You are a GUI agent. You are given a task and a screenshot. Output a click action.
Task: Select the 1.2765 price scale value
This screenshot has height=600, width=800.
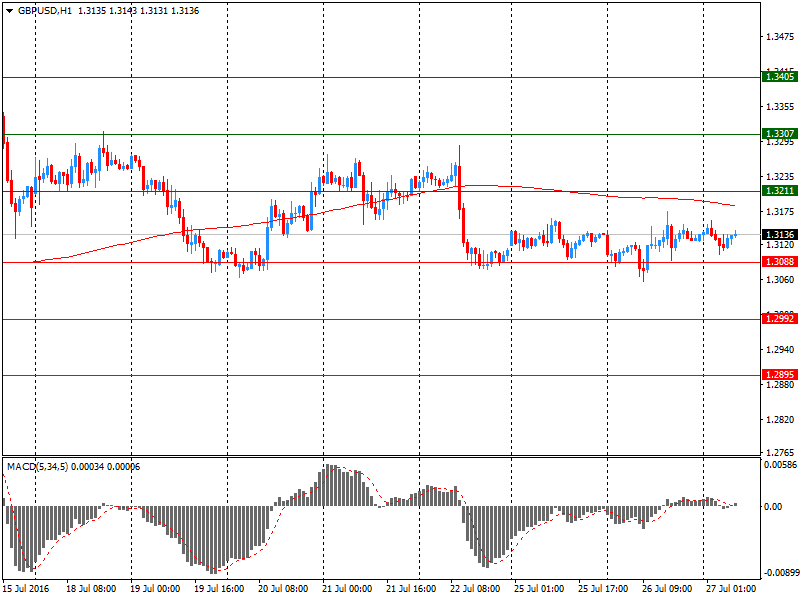tap(780, 452)
